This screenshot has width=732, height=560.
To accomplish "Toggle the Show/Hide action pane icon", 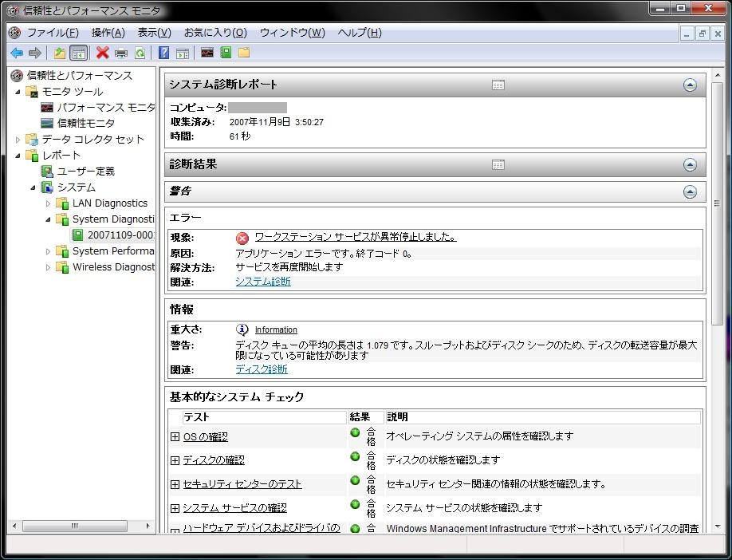I will (183, 53).
